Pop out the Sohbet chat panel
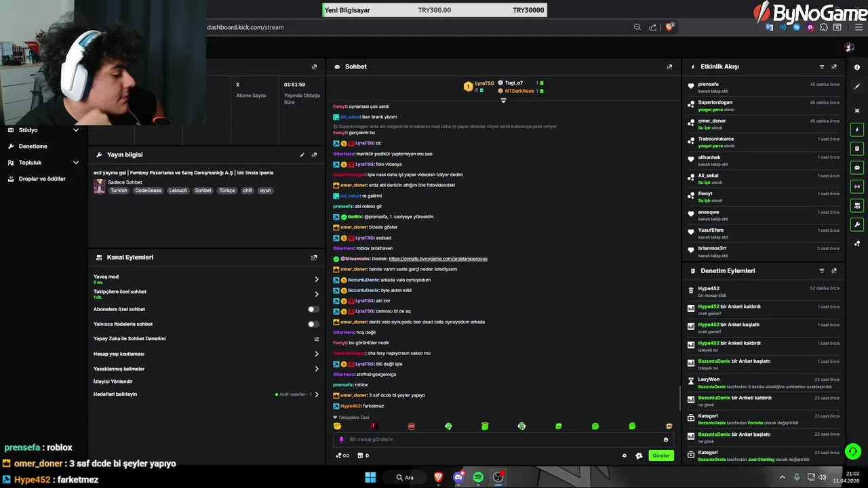This screenshot has height=488, width=868. (669, 67)
